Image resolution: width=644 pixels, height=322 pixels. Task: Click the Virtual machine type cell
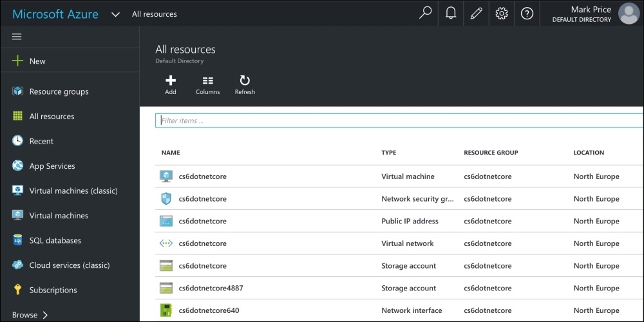(x=408, y=176)
